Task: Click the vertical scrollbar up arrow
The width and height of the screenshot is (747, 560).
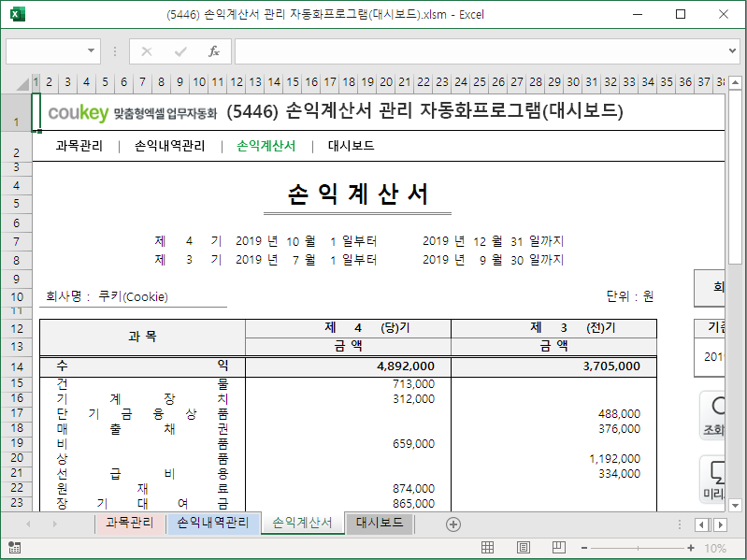Action: 735,82
